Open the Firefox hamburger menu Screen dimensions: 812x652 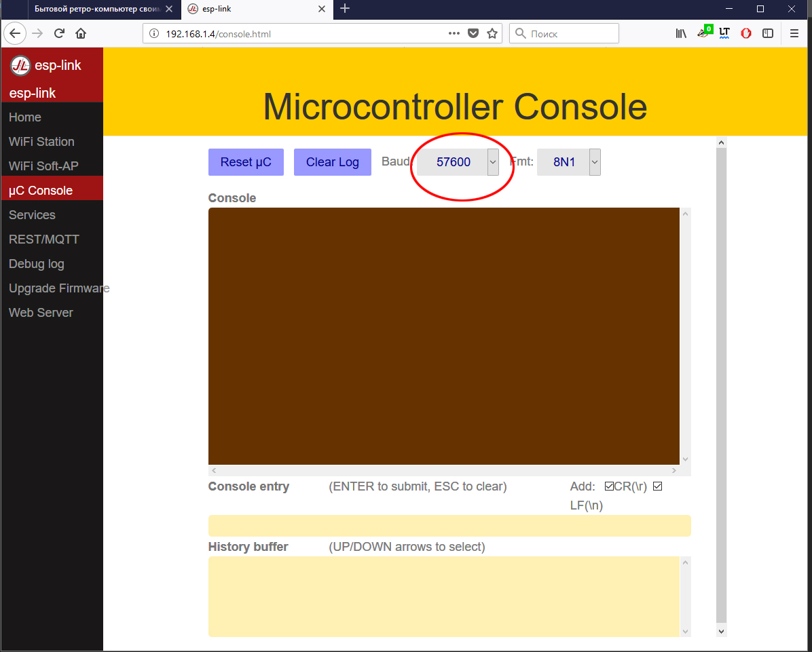(794, 33)
